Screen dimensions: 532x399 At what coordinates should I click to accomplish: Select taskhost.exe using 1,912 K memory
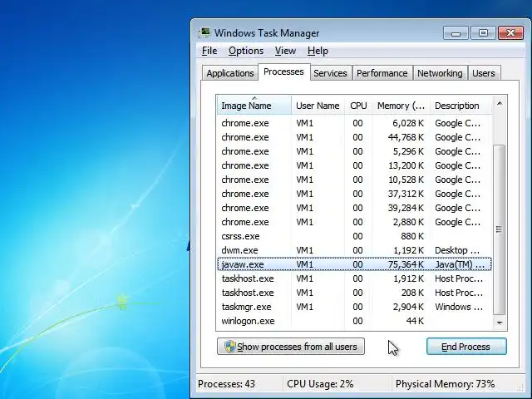coord(354,278)
